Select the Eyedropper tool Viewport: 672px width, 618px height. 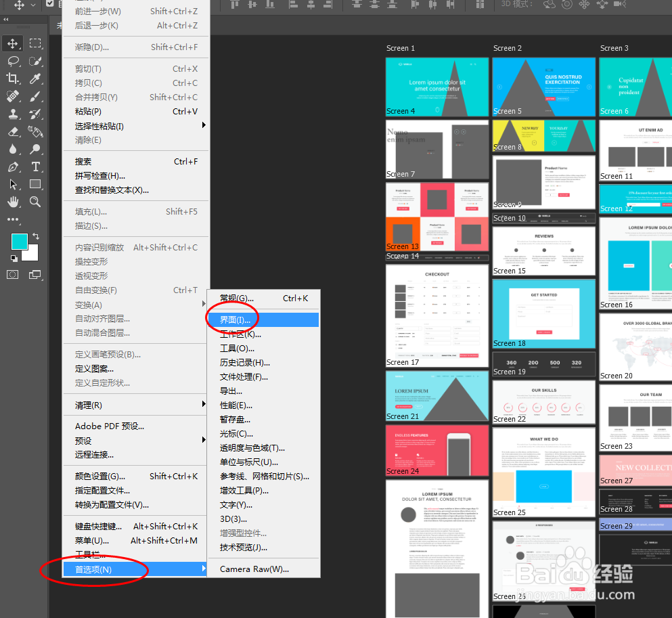click(35, 79)
